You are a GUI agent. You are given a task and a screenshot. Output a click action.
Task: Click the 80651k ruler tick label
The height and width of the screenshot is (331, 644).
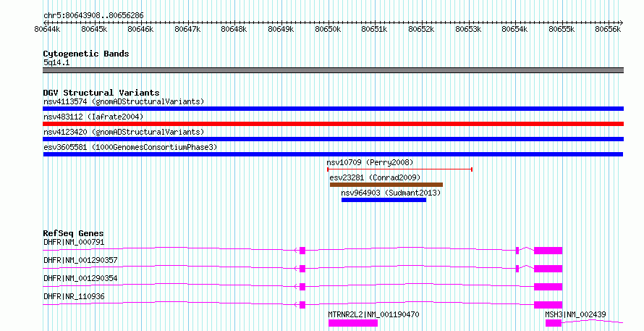[375, 29]
